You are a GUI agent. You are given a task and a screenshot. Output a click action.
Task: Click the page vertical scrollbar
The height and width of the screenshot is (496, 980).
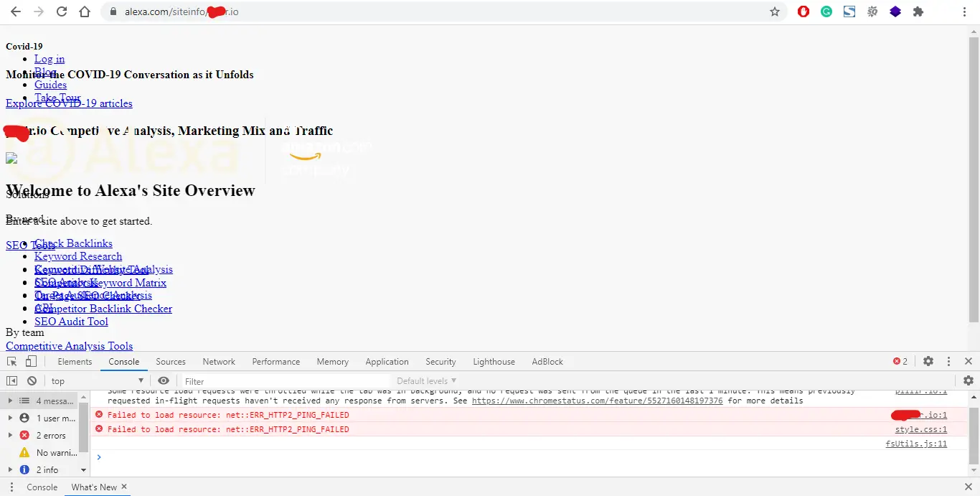tap(974, 179)
